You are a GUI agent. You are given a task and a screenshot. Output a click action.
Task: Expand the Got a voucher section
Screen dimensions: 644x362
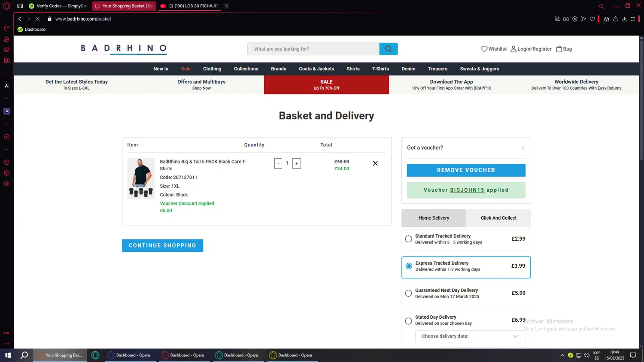click(x=466, y=148)
